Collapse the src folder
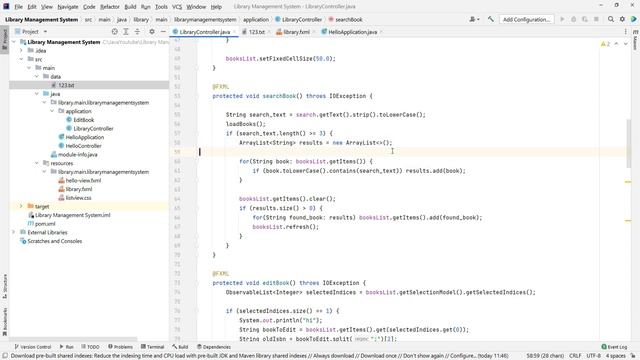Image resolution: width=640 pixels, height=360 pixels. 21,59
